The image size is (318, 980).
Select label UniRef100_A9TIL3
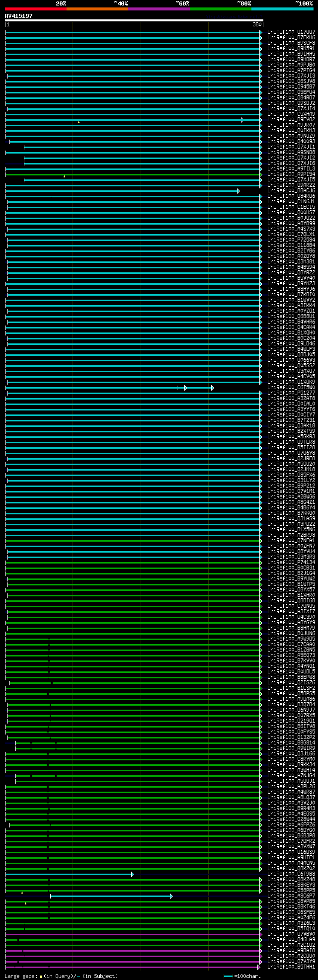coord(291,169)
